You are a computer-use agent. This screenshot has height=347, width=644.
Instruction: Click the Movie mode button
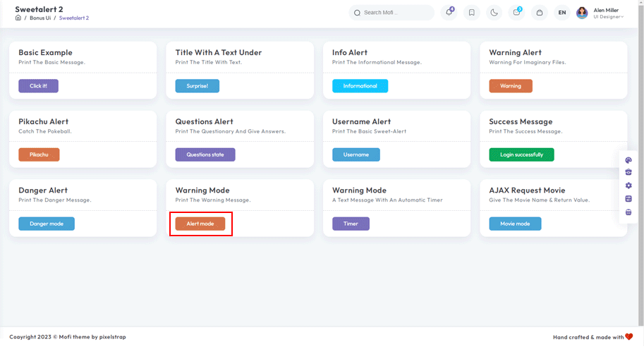coord(515,224)
